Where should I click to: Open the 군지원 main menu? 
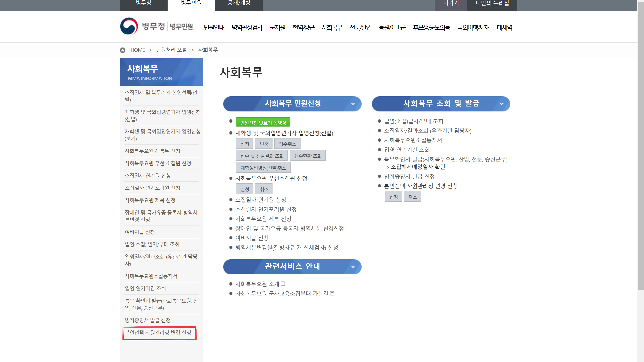(x=277, y=27)
